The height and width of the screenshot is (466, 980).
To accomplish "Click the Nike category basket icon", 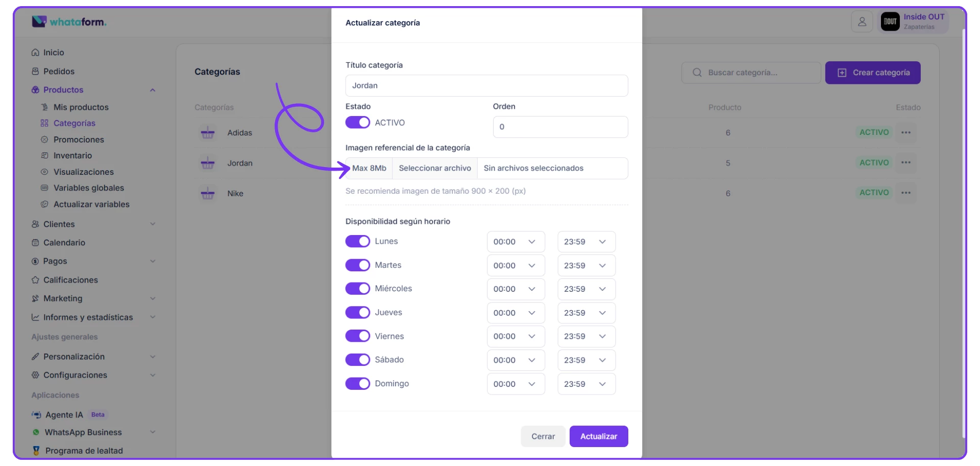I will click(208, 194).
